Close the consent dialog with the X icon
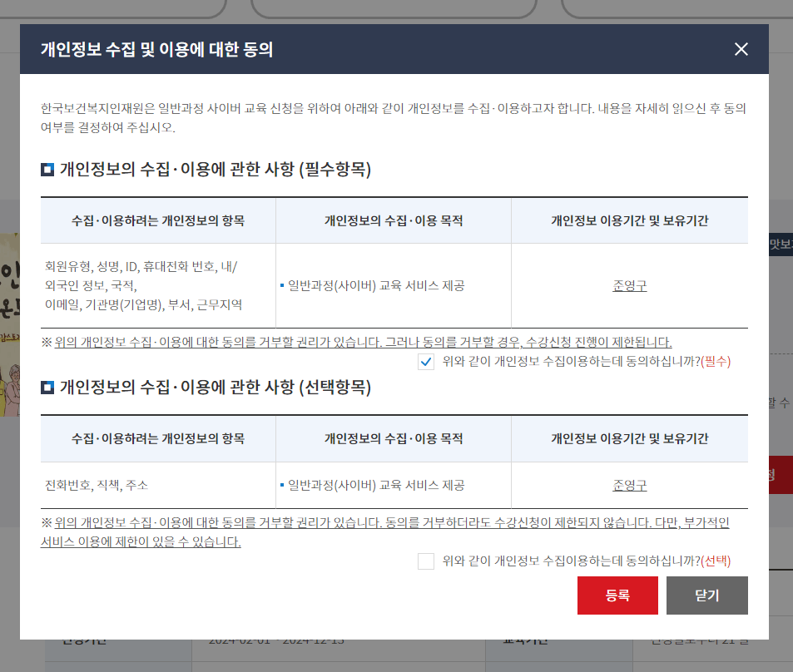 (741, 49)
